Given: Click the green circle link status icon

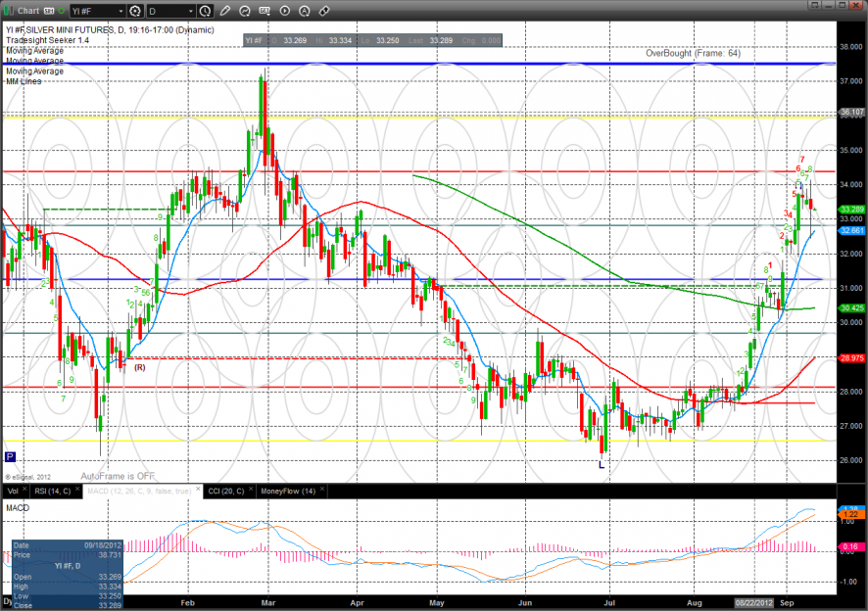Looking at the screenshot, I should pyautogui.click(x=61, y=11).
